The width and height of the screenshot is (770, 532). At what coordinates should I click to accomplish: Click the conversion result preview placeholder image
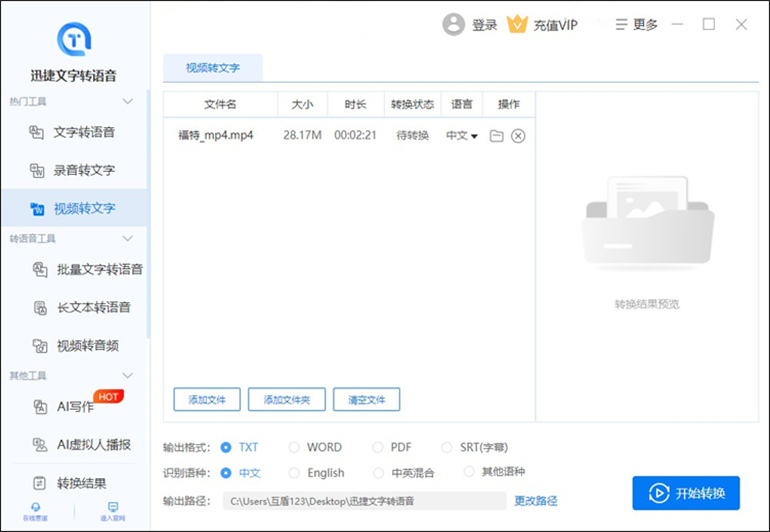point(647,223)
